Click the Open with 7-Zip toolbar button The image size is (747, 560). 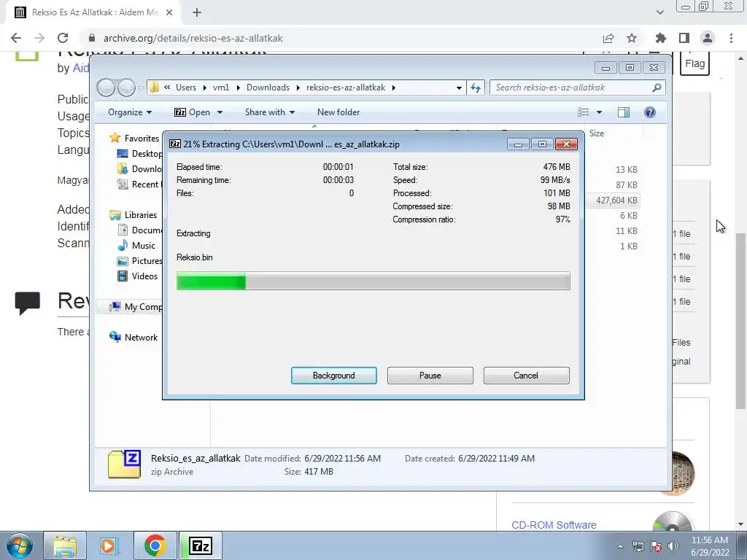[193, 112]
